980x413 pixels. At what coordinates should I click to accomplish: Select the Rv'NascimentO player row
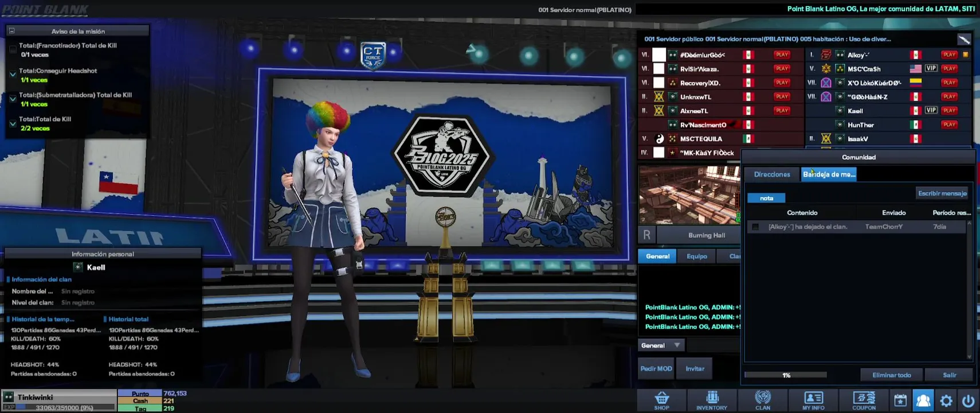[x=720, y=124]
